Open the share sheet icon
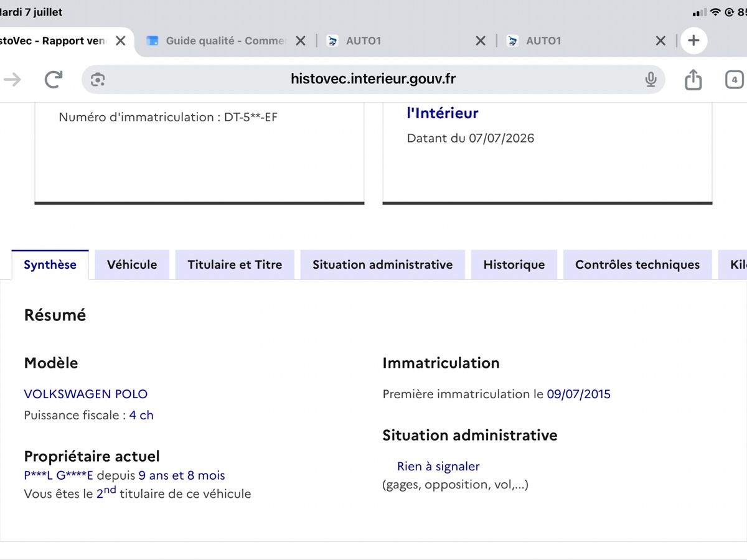The image size is (747, 560). click(693, 79)
